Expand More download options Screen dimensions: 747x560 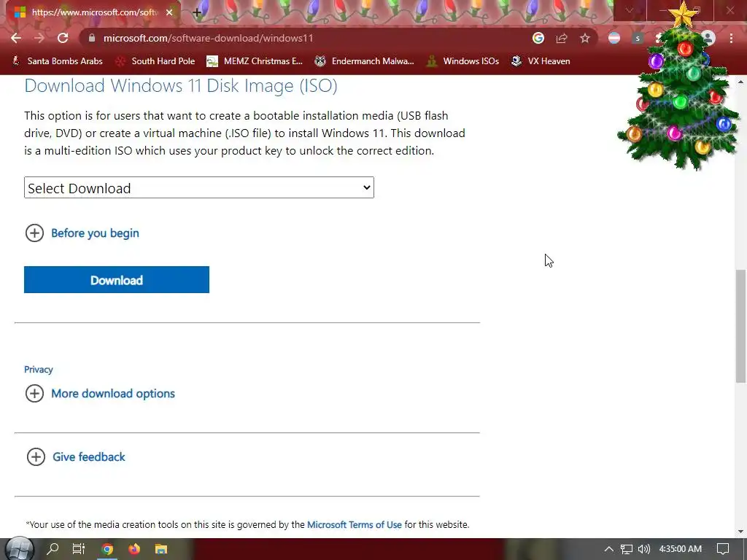(100, 393)
